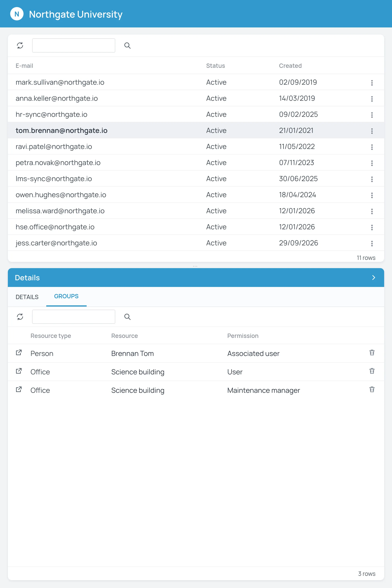392x588 pixels.
Task: Click the Maintenance manager permission cell
Action: pos(263,390)
